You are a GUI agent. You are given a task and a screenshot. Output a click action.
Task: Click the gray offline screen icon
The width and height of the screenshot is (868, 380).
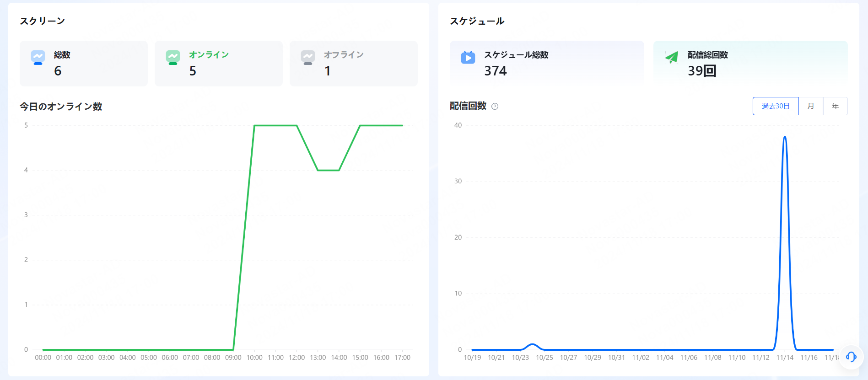tap(308, 57)
